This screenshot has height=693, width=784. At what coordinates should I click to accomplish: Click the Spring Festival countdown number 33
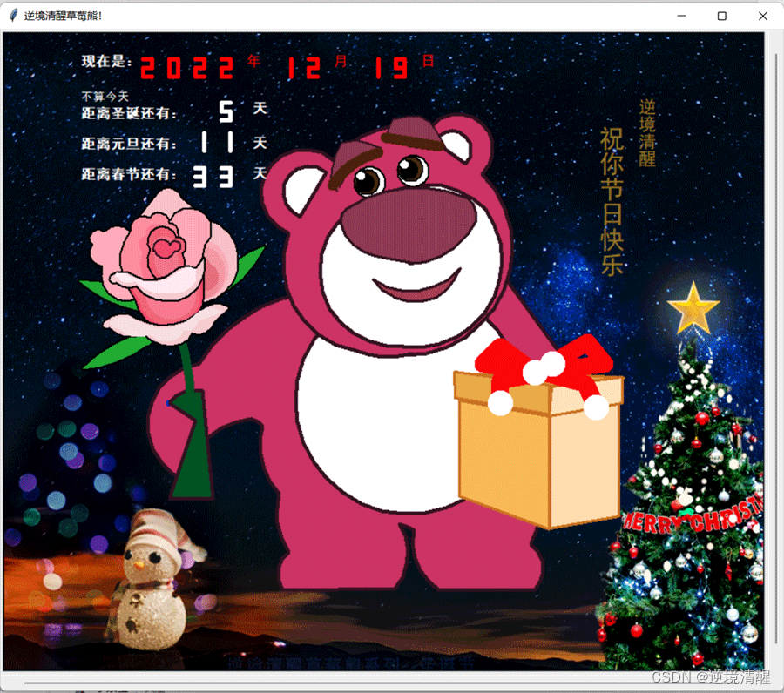tap(213, 177)
